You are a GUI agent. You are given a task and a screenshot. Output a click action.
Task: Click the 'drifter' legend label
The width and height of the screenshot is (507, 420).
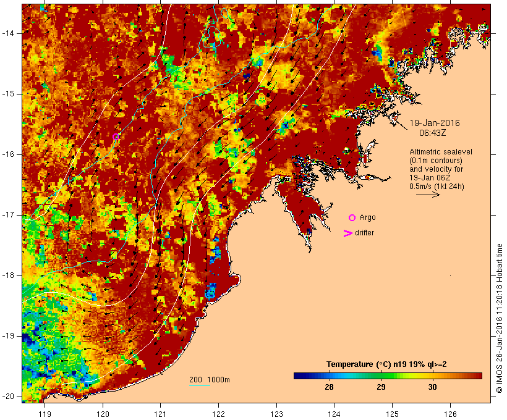coord(364,233)
